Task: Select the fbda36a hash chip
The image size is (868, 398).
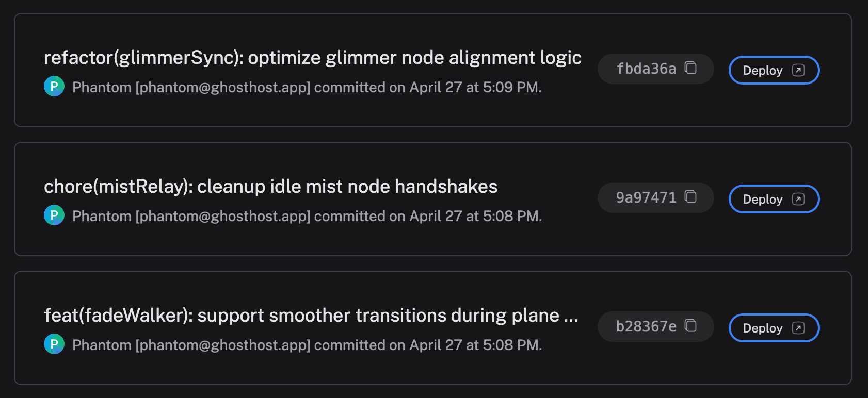Action: tap(646, 68)
